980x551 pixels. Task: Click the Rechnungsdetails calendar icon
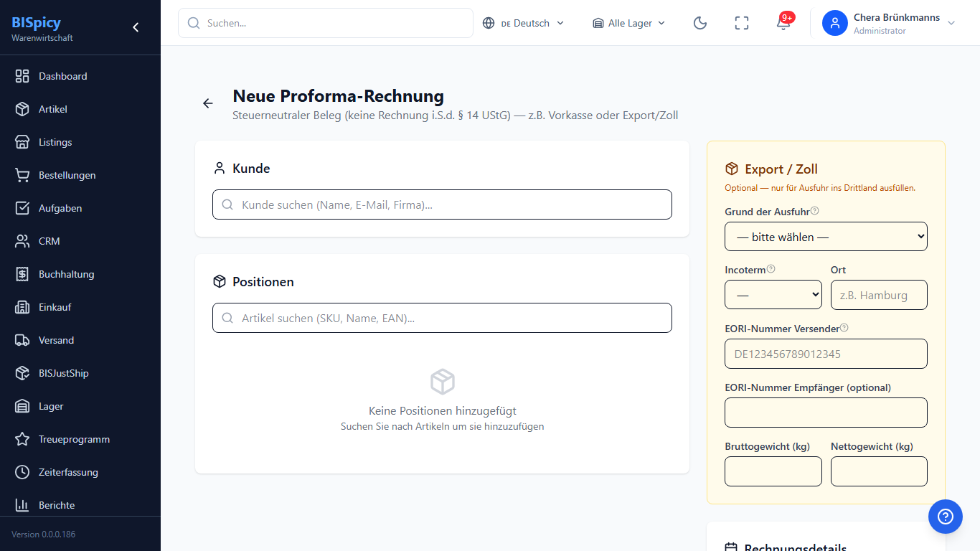(731, 548)
